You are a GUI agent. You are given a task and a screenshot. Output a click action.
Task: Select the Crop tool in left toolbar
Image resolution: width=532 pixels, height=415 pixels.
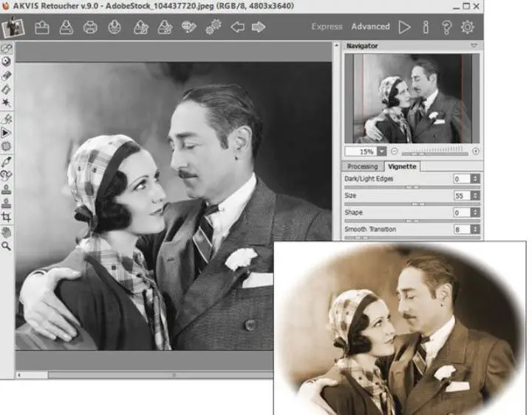click(7, 217)
